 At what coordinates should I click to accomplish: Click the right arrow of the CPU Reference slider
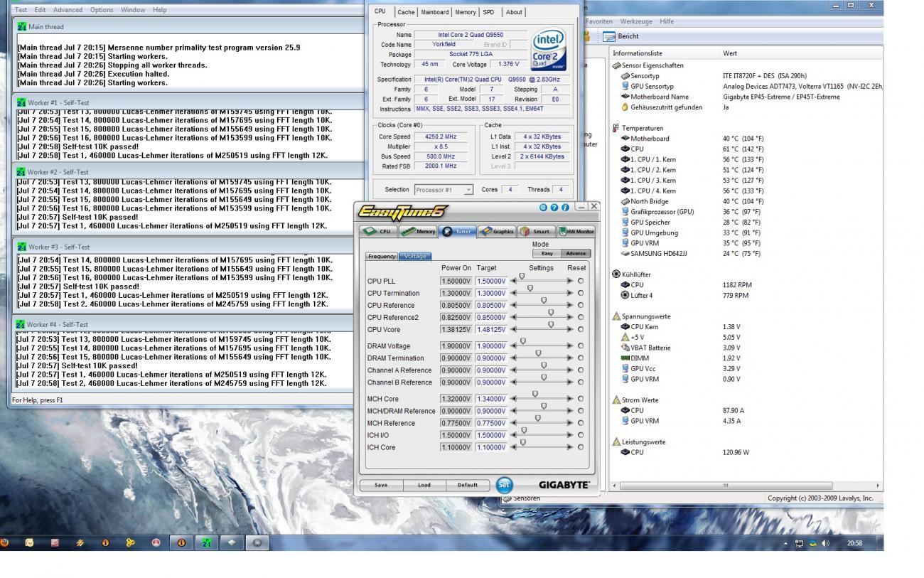[569, 305]
